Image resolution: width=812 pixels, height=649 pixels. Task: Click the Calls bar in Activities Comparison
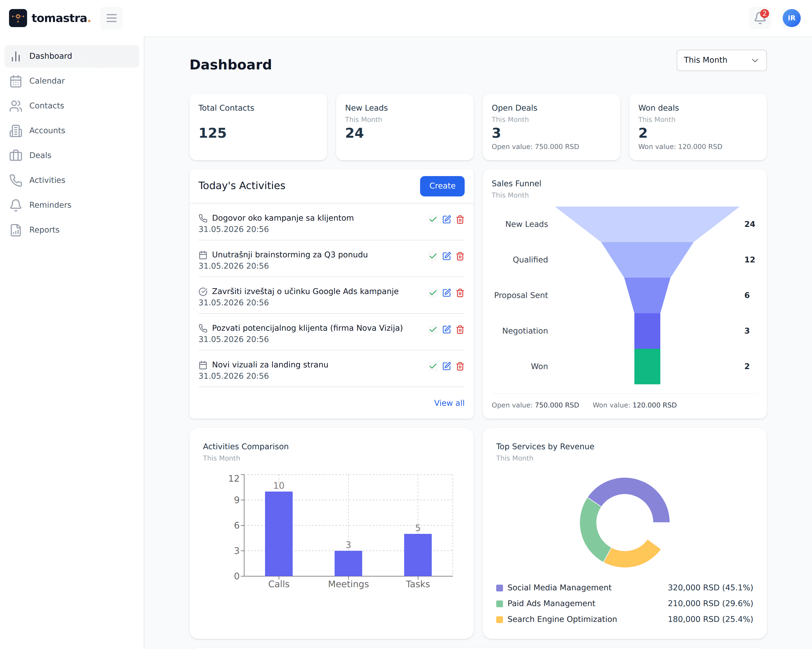tap(278, 534)
